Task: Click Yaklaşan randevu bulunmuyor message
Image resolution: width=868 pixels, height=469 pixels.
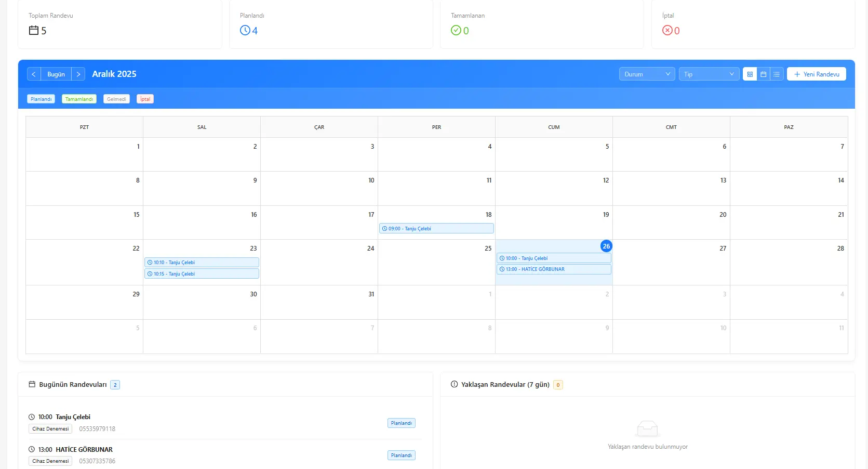Action: pos(648,447)
